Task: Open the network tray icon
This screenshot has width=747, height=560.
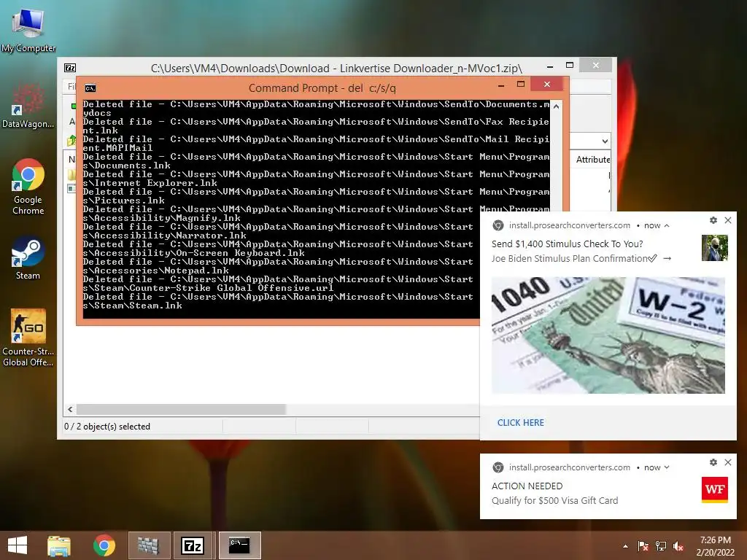Action: coord(661,546)
